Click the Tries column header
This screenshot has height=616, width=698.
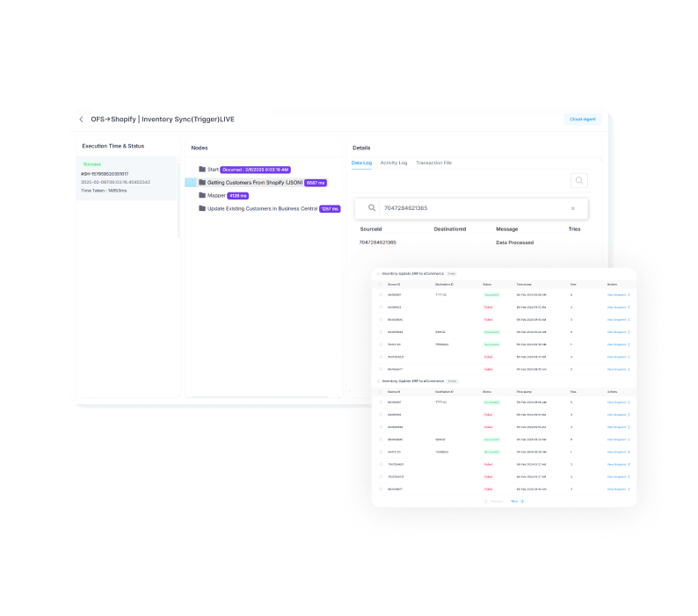[x=574, y=229]
